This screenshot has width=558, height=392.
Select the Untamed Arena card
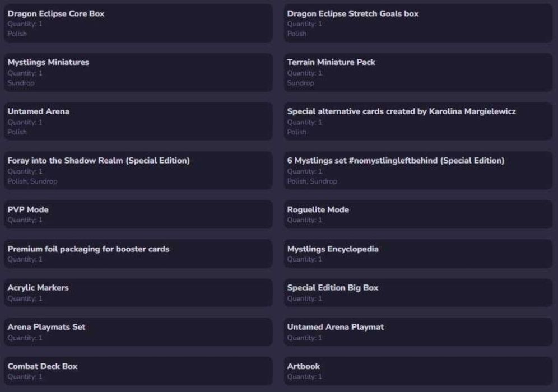click(x=138, y=121)
